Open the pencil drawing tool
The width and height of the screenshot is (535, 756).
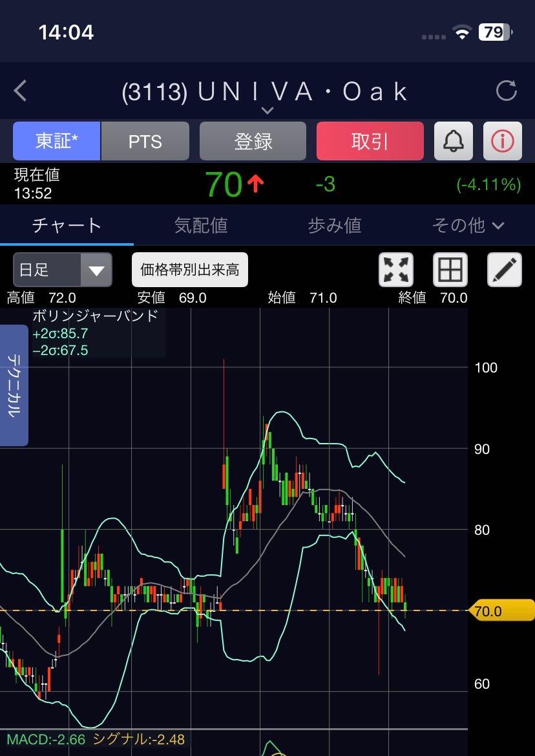[505, 270]
